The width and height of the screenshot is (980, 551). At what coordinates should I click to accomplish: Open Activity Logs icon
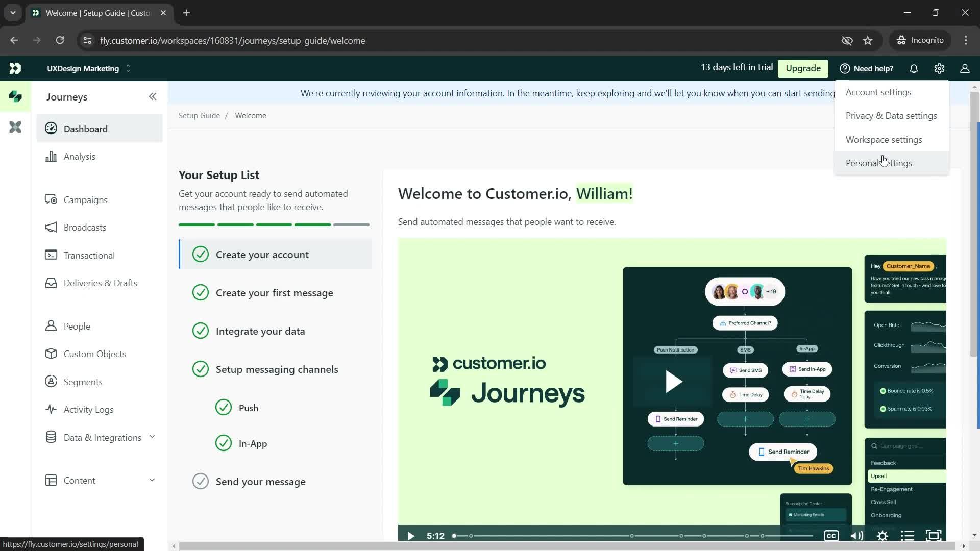(51, 409)
